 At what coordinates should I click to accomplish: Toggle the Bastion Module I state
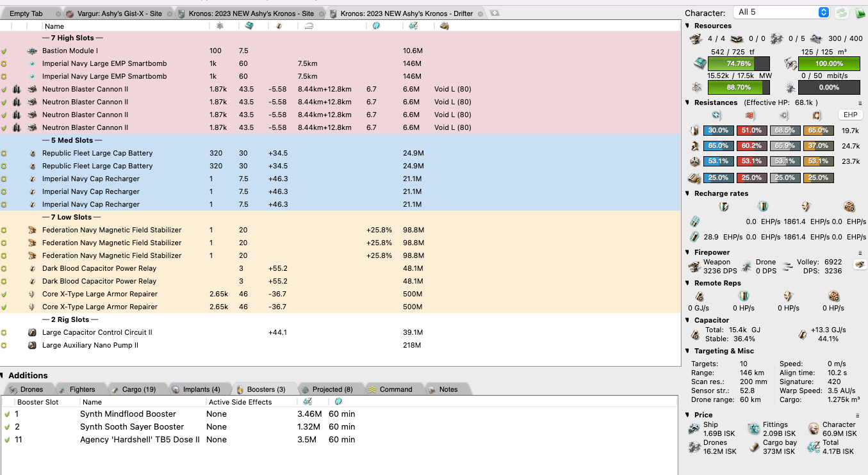[4, 51]
